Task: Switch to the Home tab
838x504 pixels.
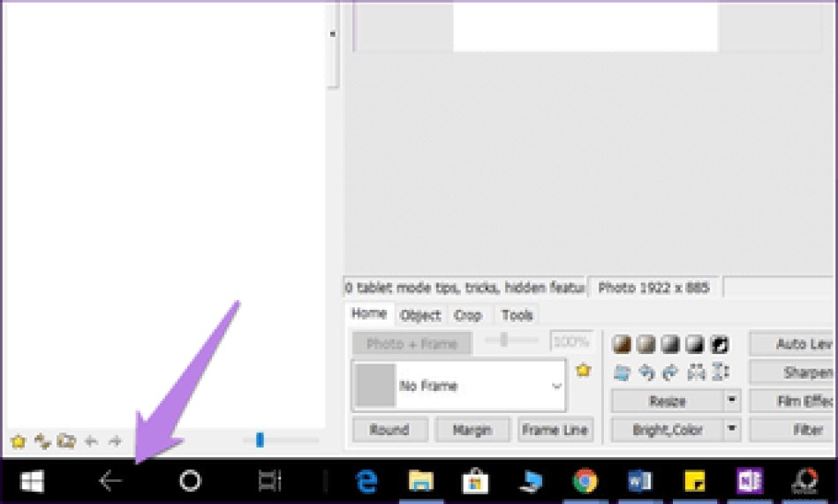Action: (x=369, y=313)
